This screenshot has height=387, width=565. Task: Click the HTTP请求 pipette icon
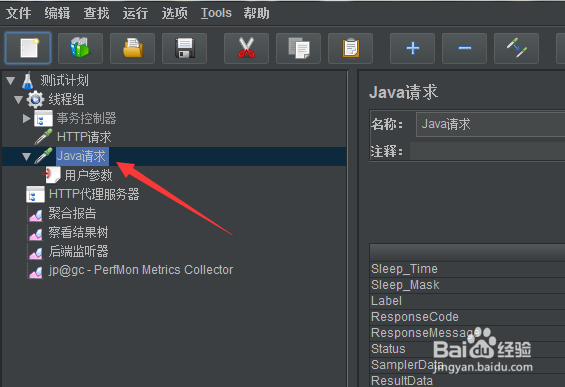(43, 137)
